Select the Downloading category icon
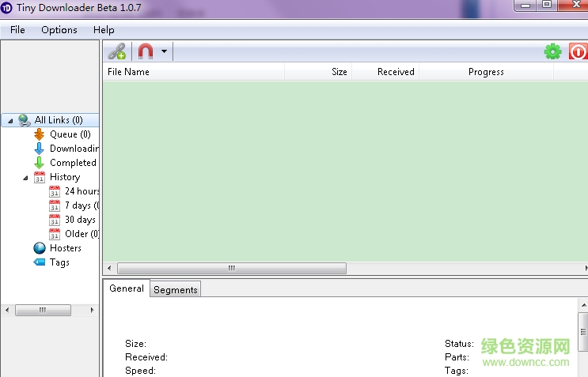588x377 pixels. (x=39, y=149)
